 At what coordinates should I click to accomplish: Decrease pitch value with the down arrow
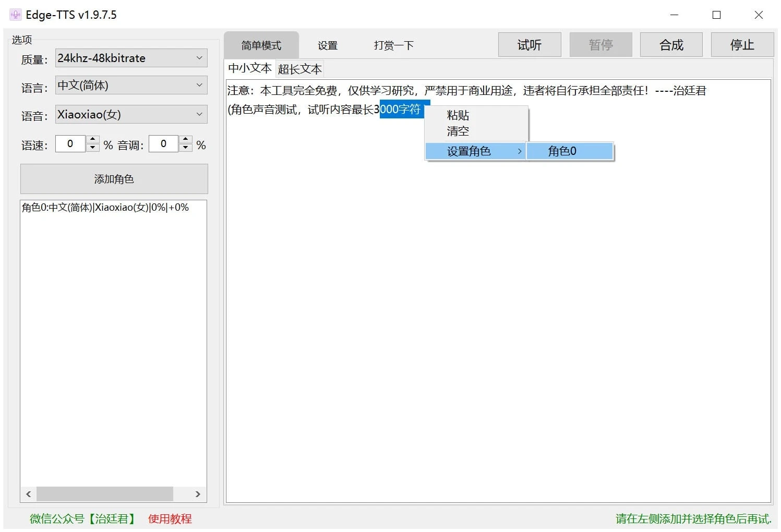click(x=186, y=148)
